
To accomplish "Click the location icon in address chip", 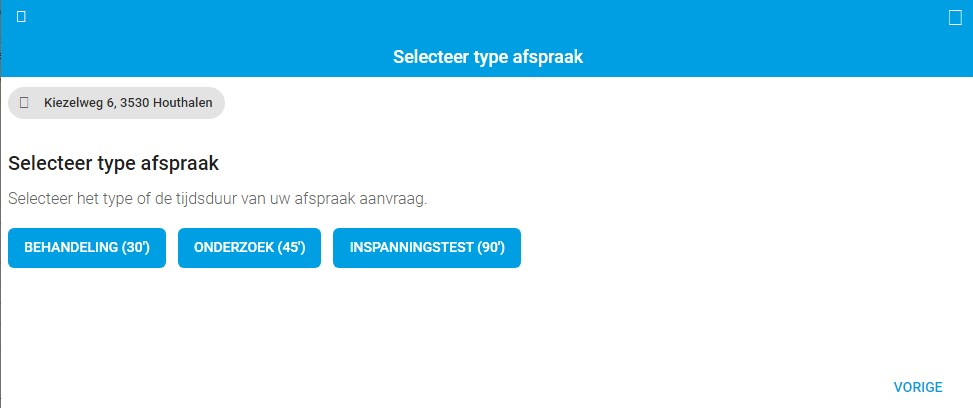I will pos(25,102).
